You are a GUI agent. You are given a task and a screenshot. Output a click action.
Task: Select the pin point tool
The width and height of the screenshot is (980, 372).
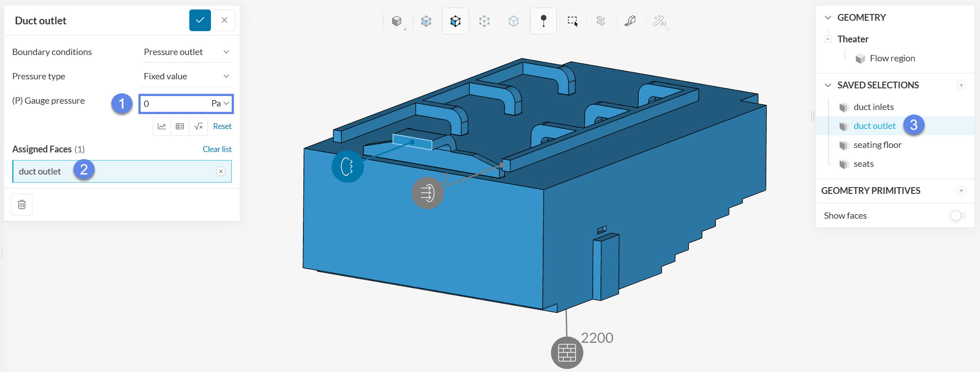coord(543,21)
